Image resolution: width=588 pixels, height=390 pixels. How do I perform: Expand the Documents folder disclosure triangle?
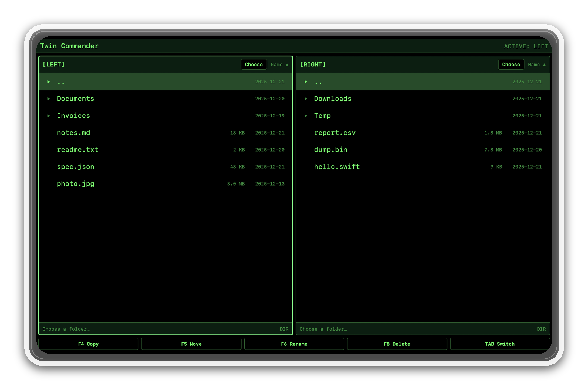(x=49, y=99)
